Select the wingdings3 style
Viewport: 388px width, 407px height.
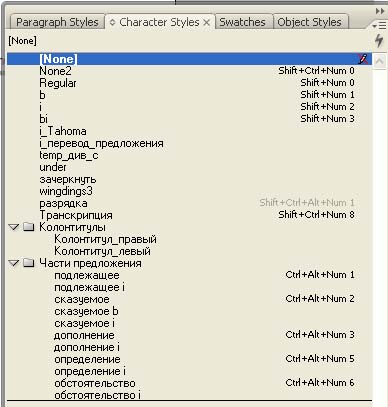pos(189,191)
